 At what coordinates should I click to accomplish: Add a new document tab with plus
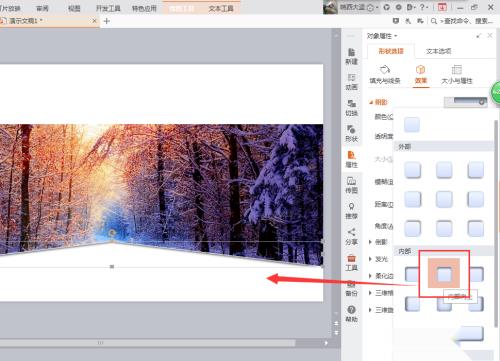pyautogui.click(x=107, y=21)
